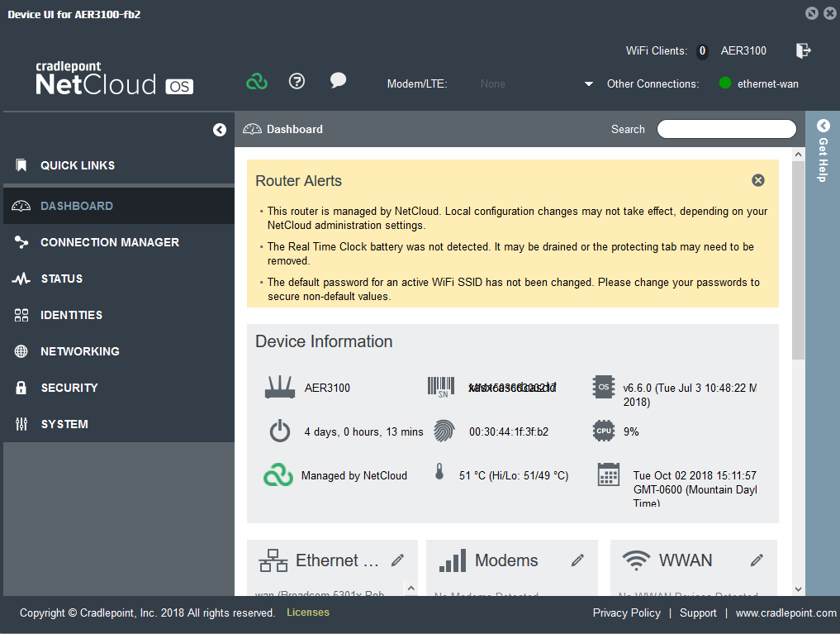Image resolution: width=840 pixels, height=634 pixels.
Task: Click the Ethernet panel scroll up arrow
Action: pos(411,588)
